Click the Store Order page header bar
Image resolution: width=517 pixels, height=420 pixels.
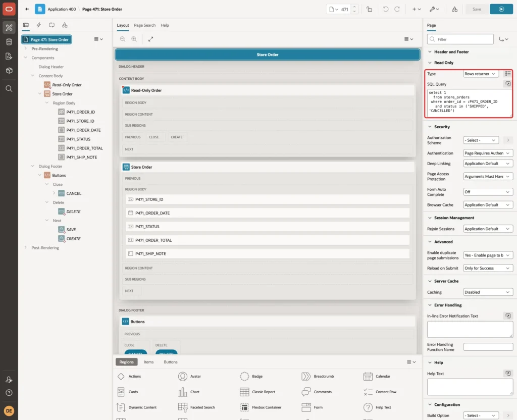[x=268, y=55]
